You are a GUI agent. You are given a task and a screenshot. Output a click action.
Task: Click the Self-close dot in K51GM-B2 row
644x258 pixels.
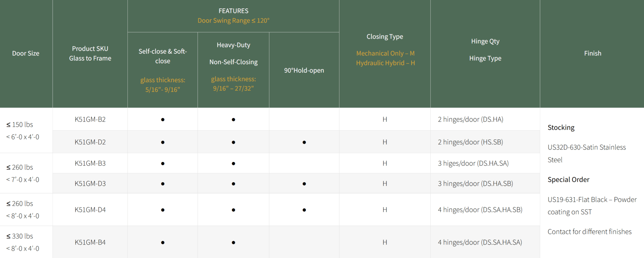pyautogui.click(x=163, y=120)
